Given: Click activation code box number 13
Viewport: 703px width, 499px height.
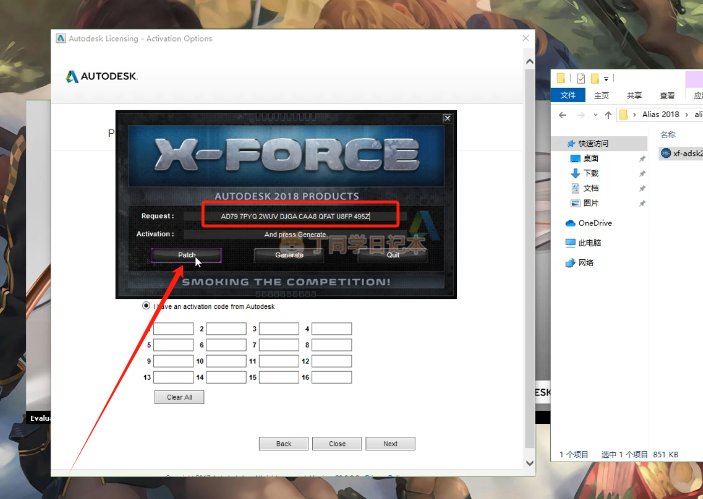Looking at the screenshot, I should [x=174, y=377].
